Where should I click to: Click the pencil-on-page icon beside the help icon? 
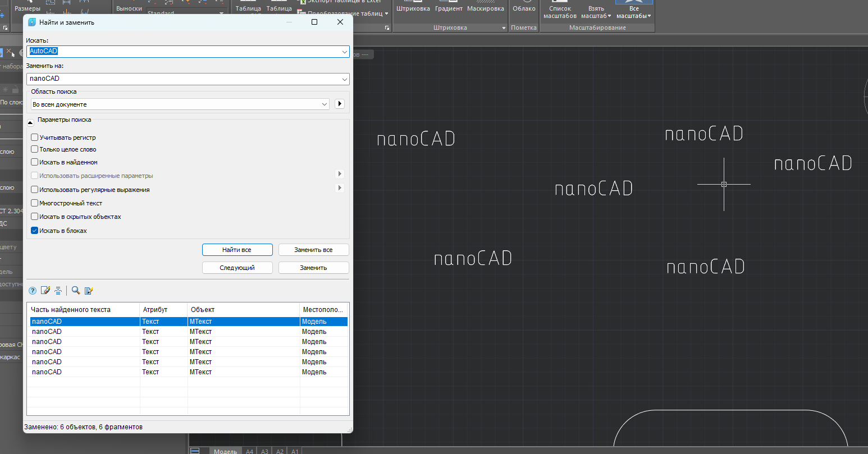[x=45, y=291]
